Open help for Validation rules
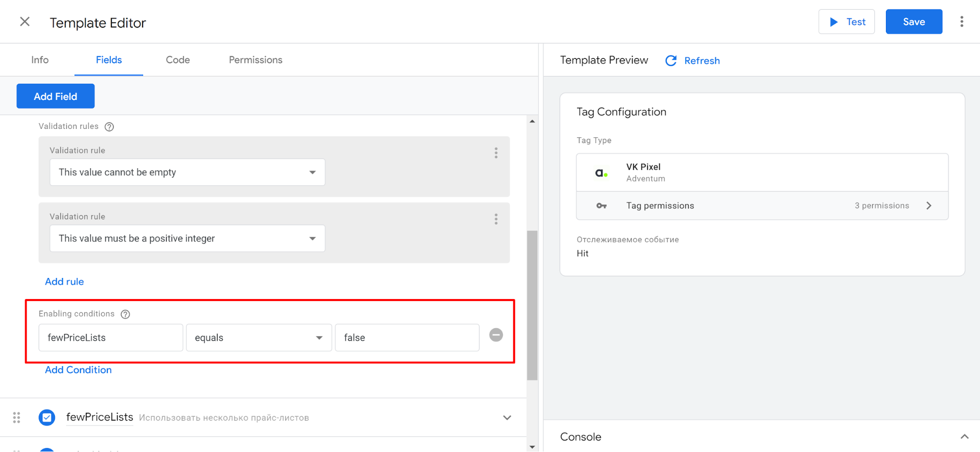 pyautogui.click(x=109, y=126)
